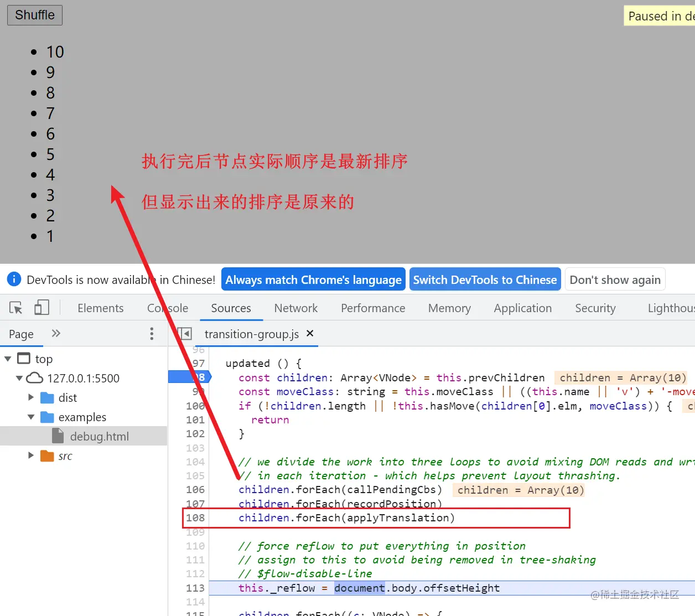Toggle breakpoint on line 108
695x616 pixels.
(x=195, y=518)
